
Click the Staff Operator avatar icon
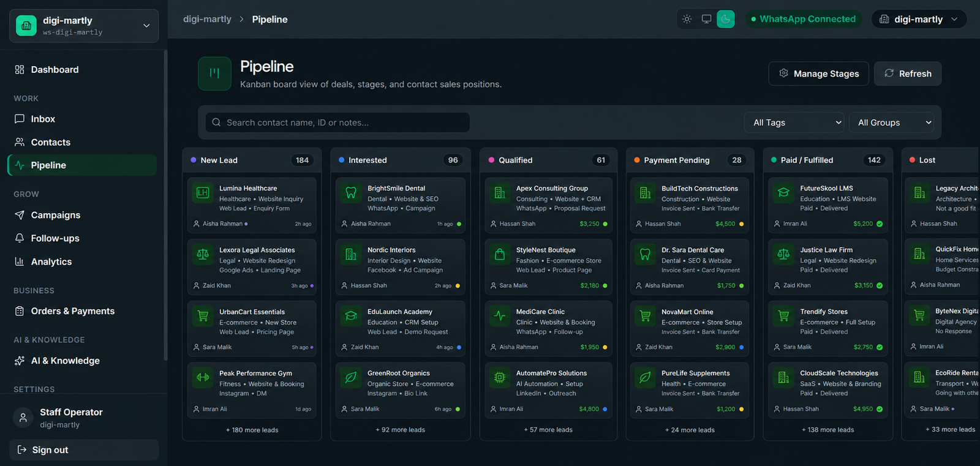pos(23,418)
